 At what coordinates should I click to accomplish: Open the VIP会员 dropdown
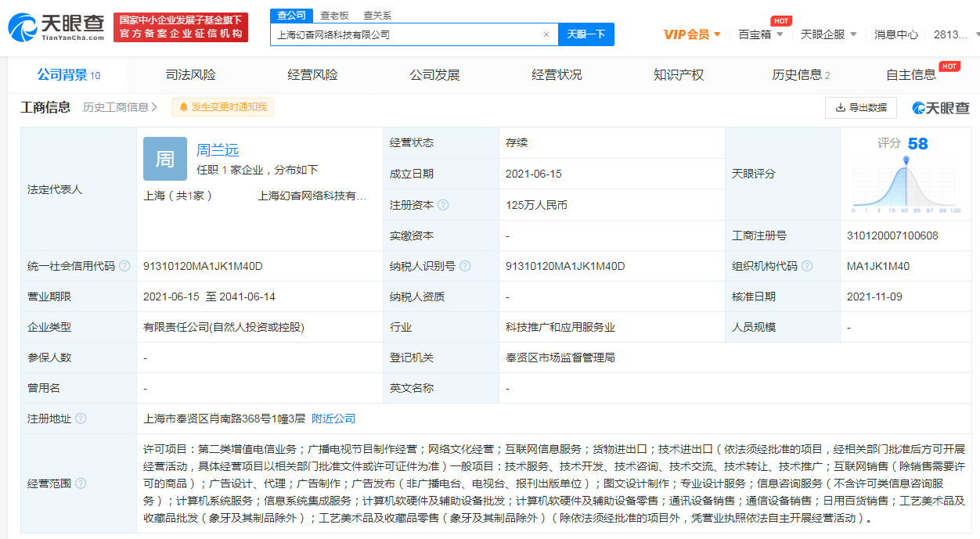click(x=692, y=34)
